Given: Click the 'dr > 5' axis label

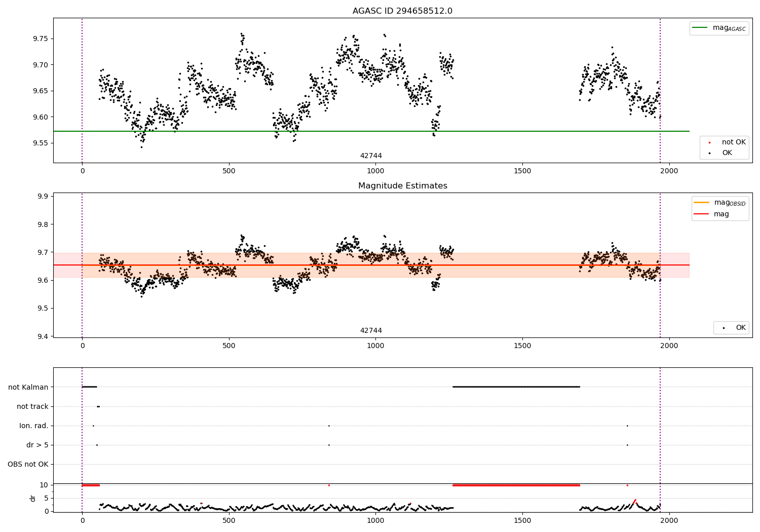Looking at the screenshot, I should (37, 445).
